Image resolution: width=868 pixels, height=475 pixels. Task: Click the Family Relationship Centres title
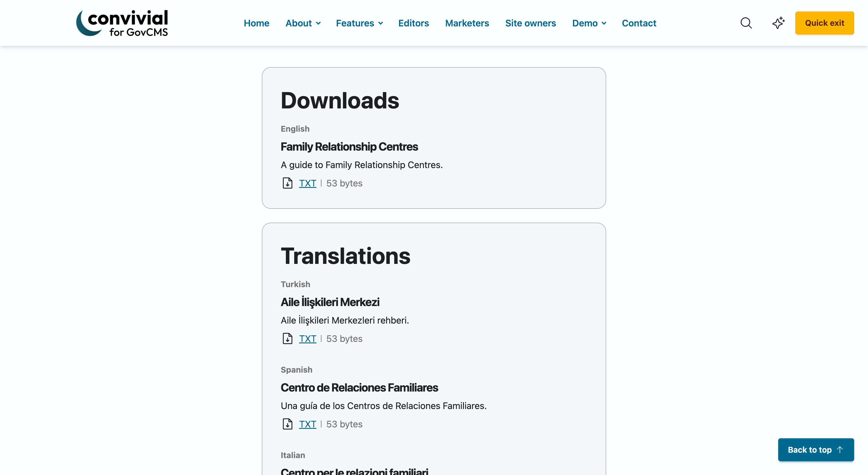pyautogui.click(x=349, y=147)
